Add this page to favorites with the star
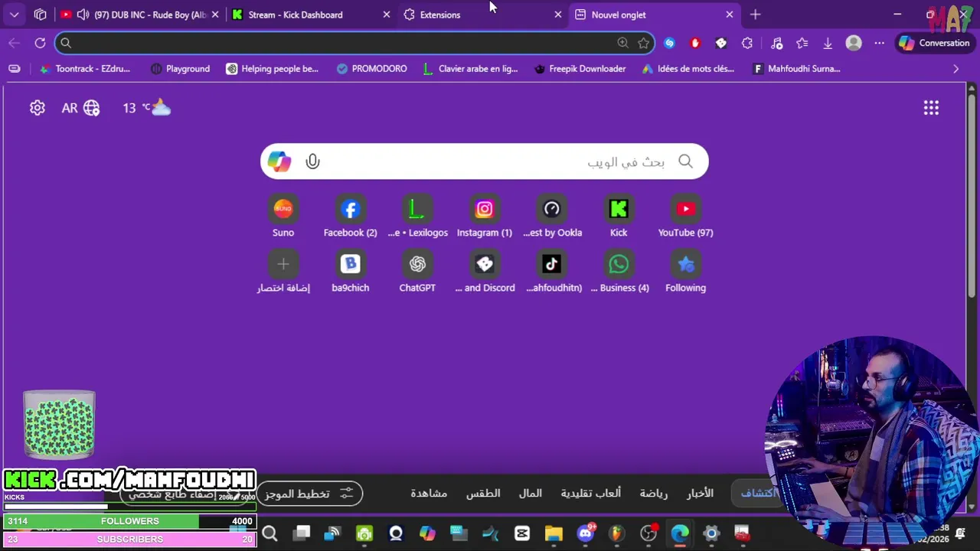The height and width of the screenshot is (551, 980). (643, 43)
